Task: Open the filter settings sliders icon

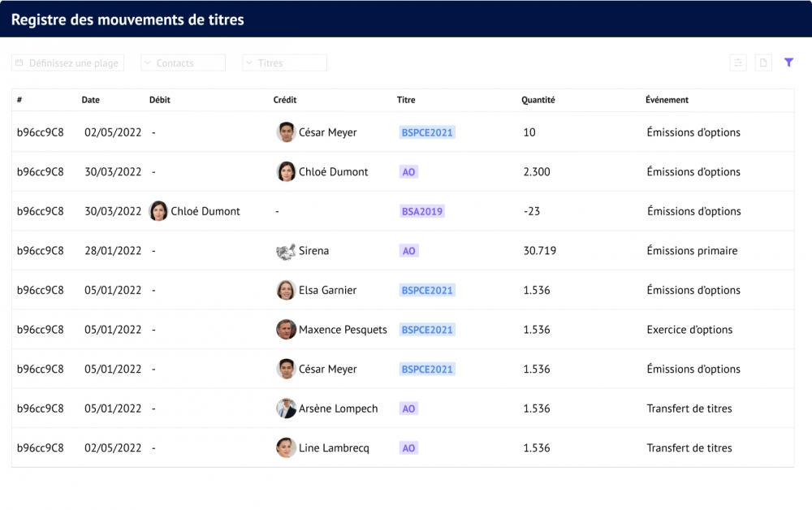Action: 738,63
